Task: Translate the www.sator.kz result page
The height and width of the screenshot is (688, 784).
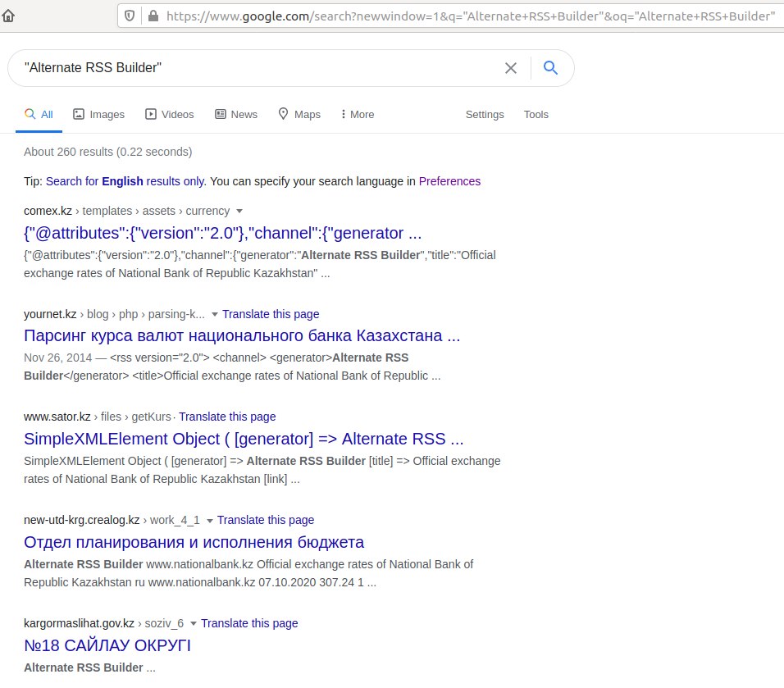Action: (x=227, y=417)
